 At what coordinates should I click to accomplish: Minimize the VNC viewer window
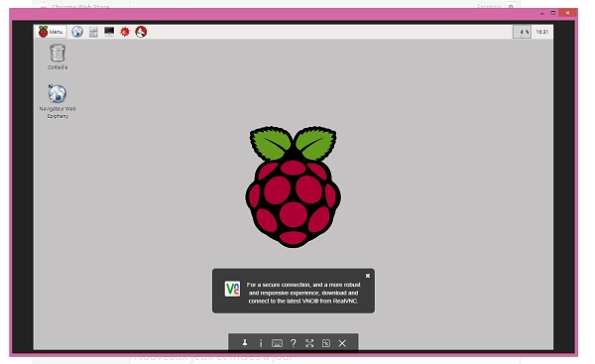pos(541,13)
